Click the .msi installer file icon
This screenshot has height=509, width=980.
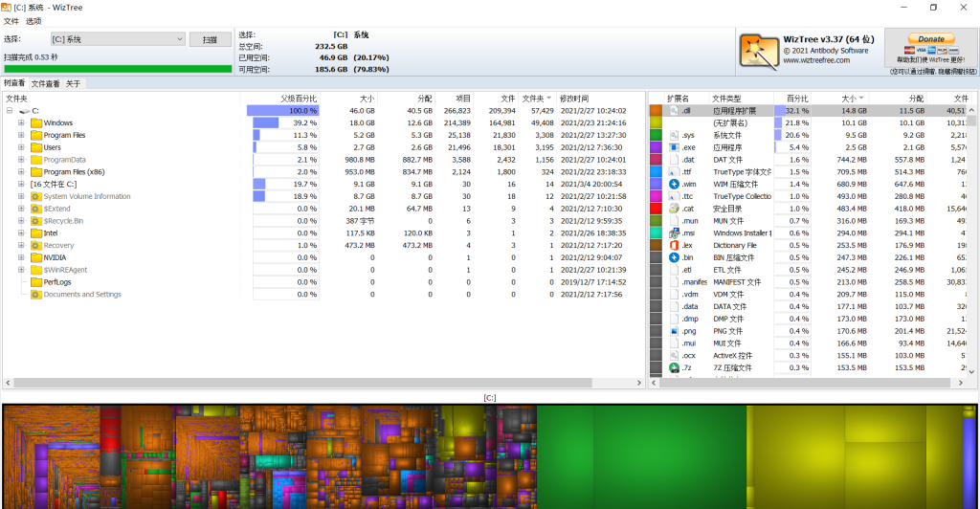(x=674, y=232)
